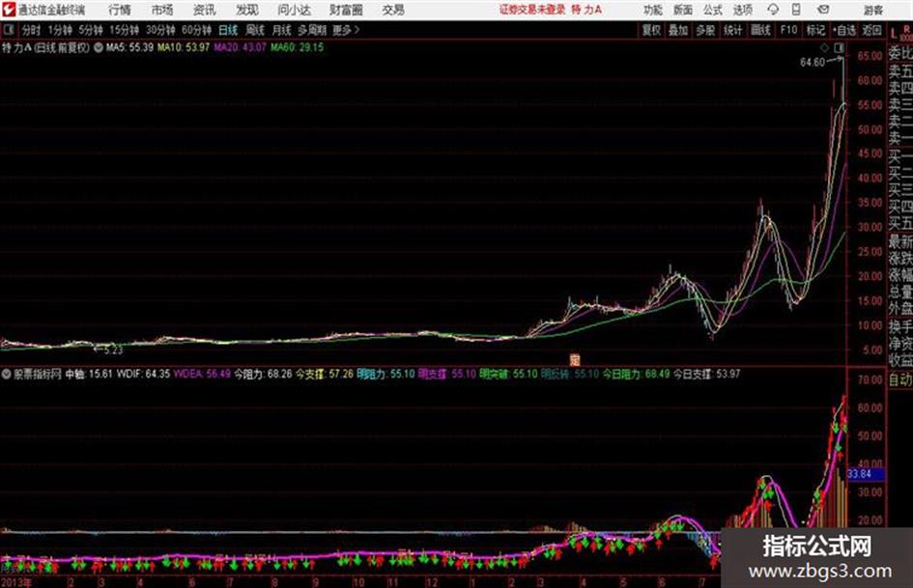The image size is (913, 588).
Task: Add stock via the 自选 button
Action: coord(844,30)
